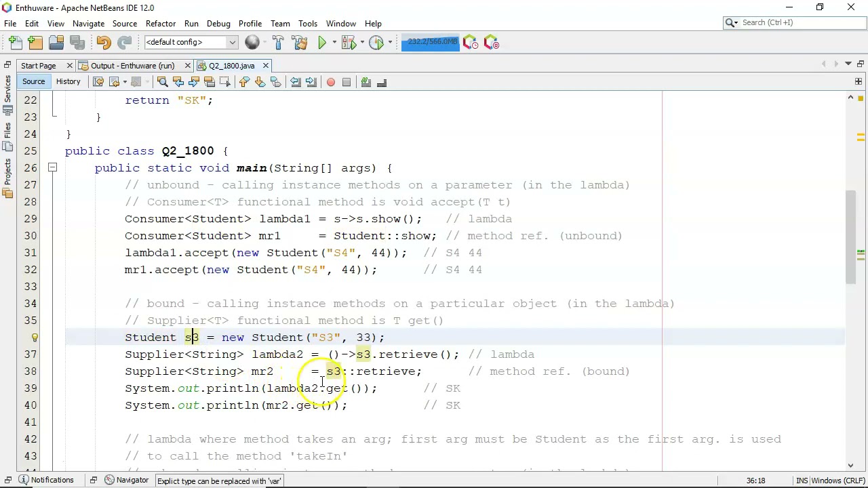Close the Start Page tab
Viewport: 868px width, 488px height.
[x=69, y=66]
